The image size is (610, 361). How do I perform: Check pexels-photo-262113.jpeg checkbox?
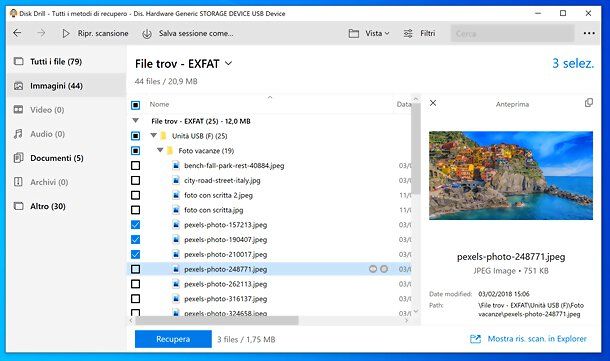coord(135,284)
